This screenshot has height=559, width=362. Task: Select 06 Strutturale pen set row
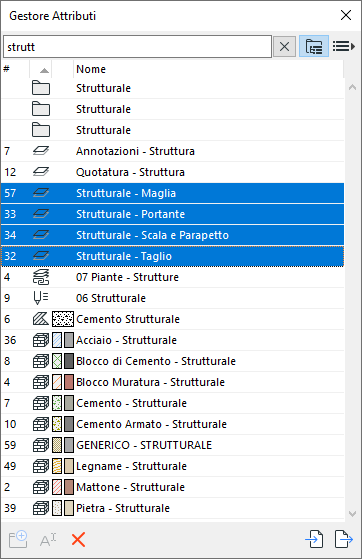coord(173,298)
